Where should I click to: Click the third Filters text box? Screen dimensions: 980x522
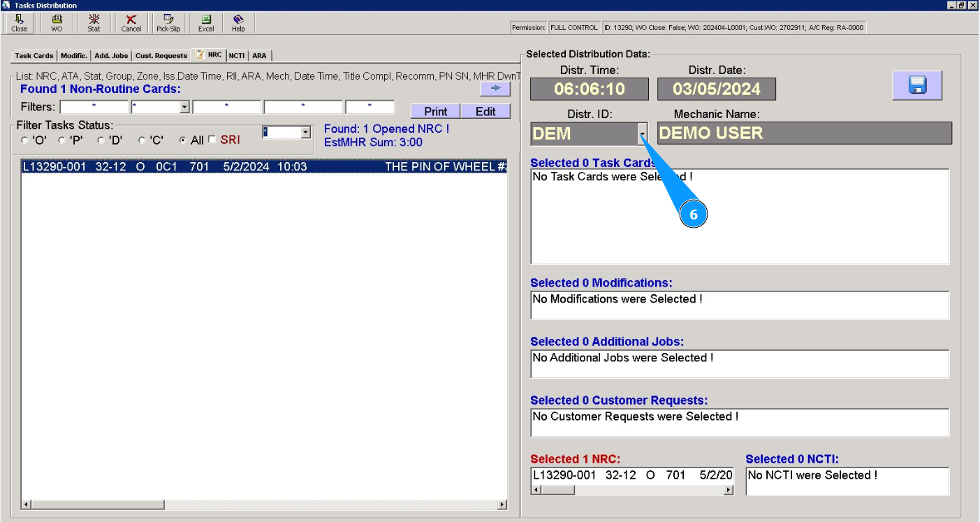(x=227, y=107)
